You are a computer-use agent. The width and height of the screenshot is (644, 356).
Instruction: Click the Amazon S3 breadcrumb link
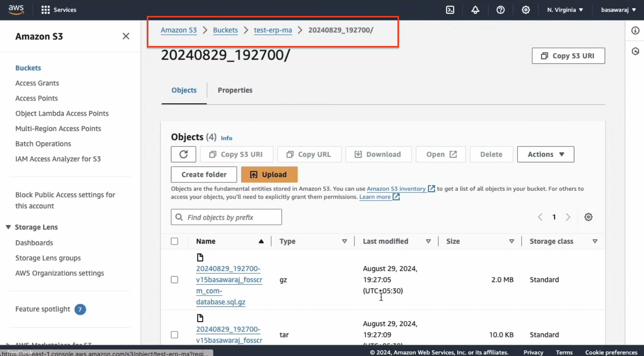pyautogui.click(x=179, y=30)
